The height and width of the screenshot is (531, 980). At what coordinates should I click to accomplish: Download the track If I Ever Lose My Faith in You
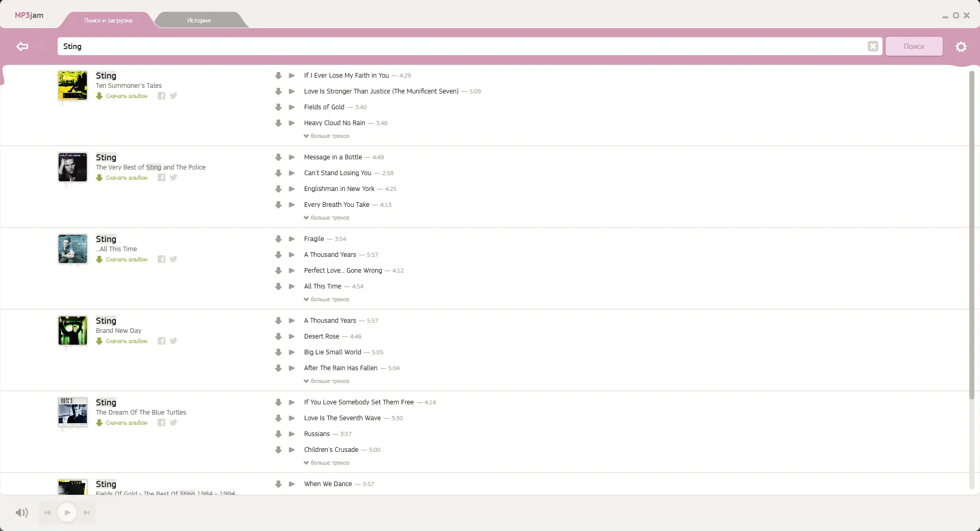(x=278, y=76)
